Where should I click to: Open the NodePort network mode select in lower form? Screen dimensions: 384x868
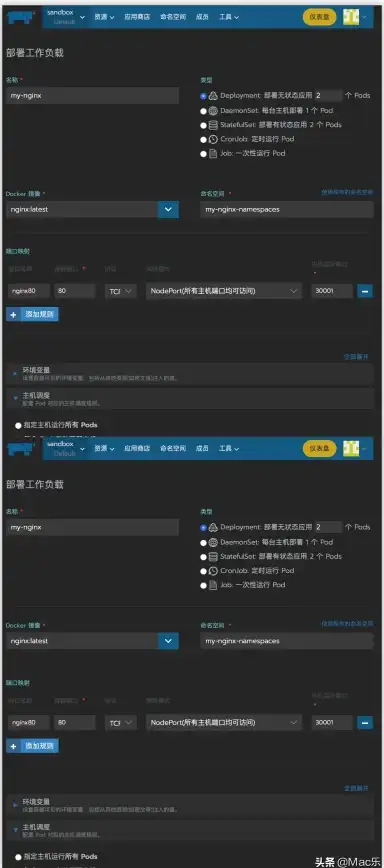(224, 722)
